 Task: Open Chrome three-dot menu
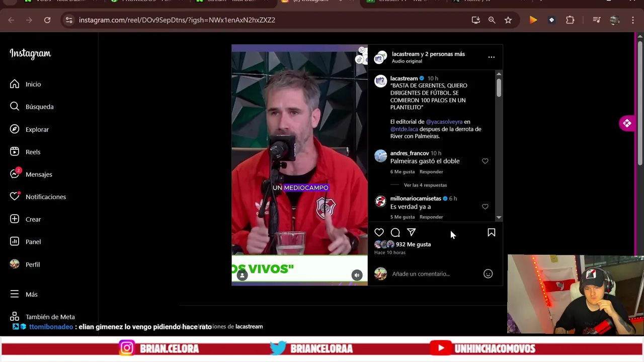(x=633, y=20)
